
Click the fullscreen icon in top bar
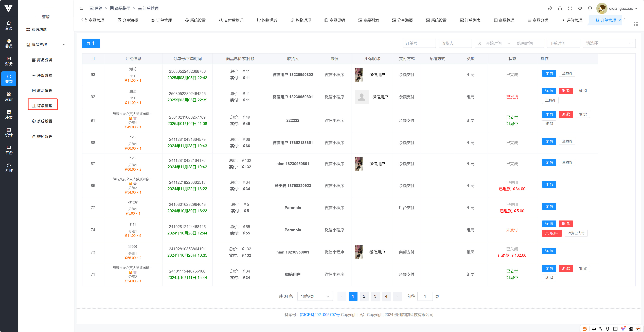point(570,8)
